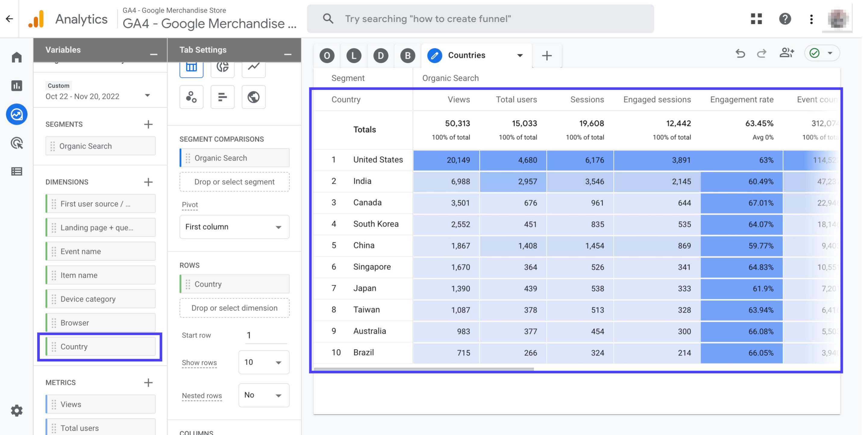Open the Reports bar chart icon

(17, 85)
